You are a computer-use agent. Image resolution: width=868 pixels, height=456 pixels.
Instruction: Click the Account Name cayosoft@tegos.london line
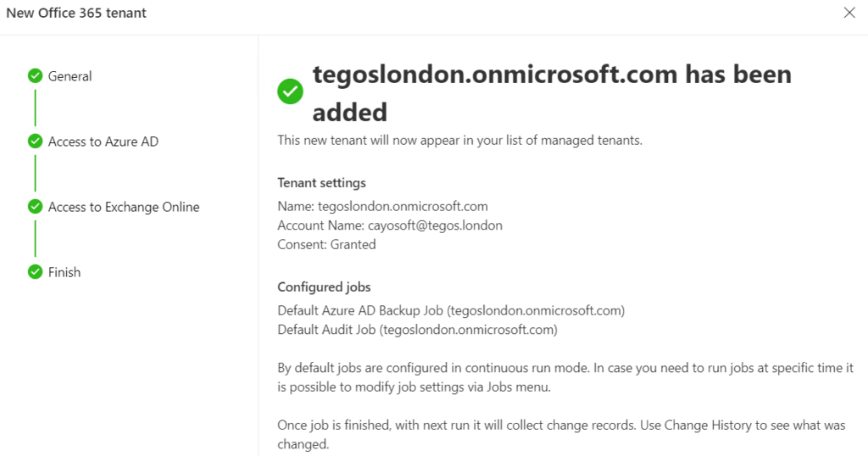[390, 225]
